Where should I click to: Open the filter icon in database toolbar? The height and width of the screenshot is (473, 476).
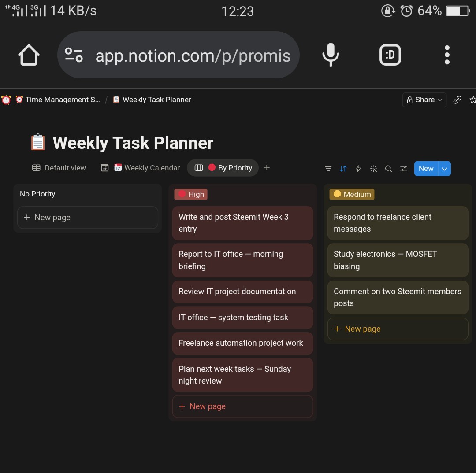click(328, 169)
